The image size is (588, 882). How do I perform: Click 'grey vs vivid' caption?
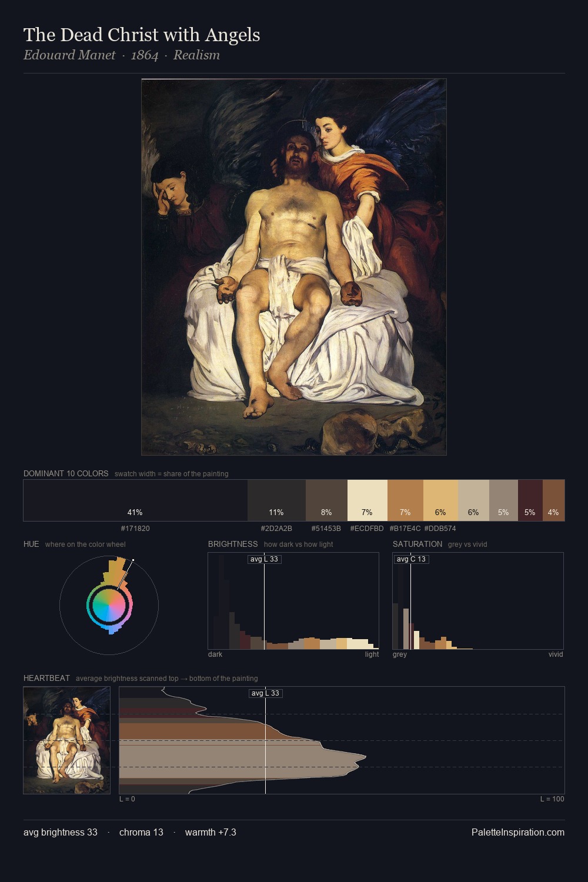467,544
